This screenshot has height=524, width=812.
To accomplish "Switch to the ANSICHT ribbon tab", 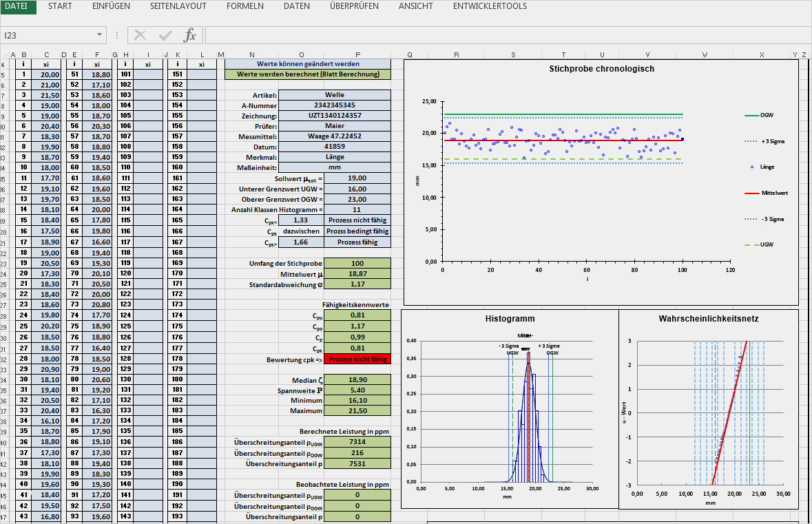I will (415, 6).
